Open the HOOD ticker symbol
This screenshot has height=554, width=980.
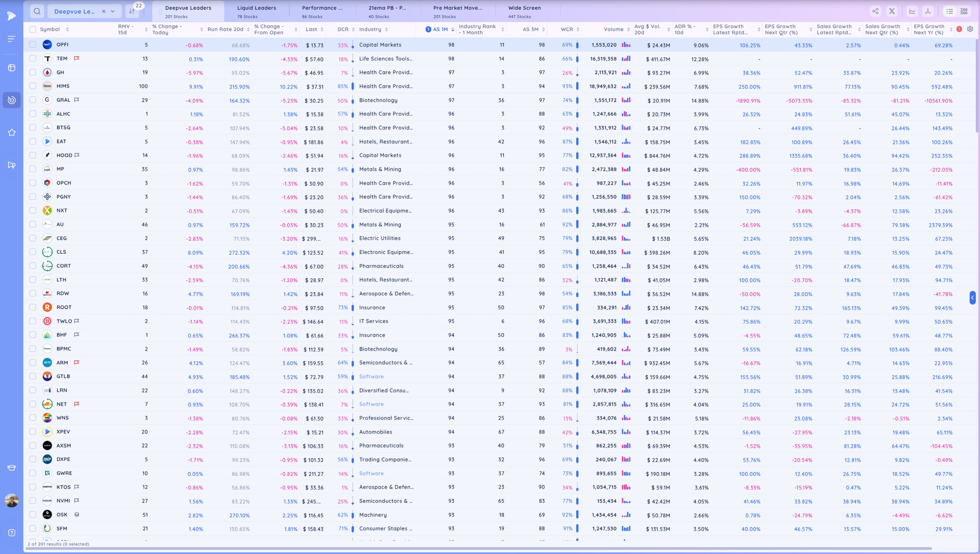click(64, 155)
